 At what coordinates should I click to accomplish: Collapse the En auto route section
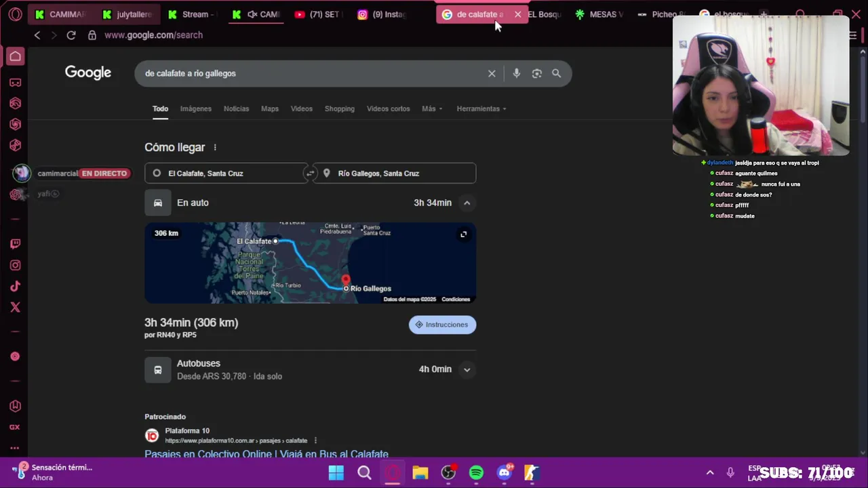pyautogui.click(x=467, y=203)
